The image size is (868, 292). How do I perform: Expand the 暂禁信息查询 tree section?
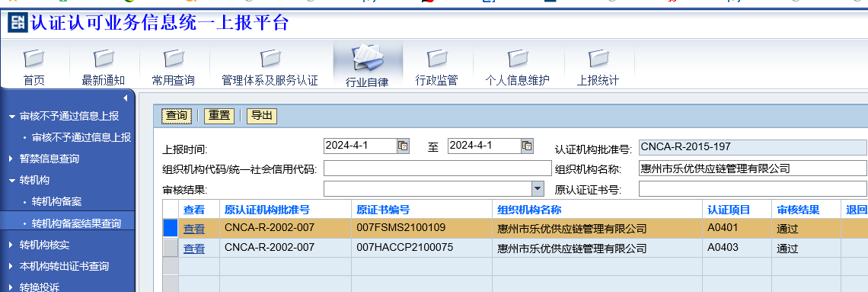click(11, 159)
